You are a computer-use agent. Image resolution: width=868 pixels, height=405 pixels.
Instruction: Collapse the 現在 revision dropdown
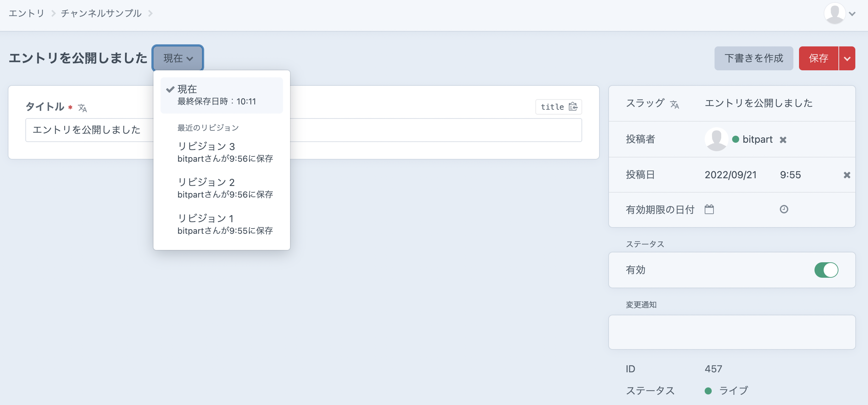(x=178, y=58)
